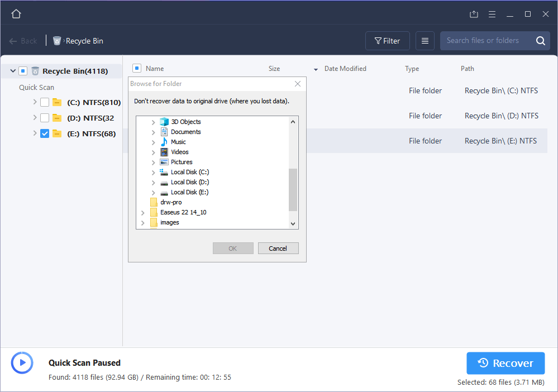Select the Videos filmstrip icon
The height and width of the screenshot is (392, 558).
(x=164, y=152)
